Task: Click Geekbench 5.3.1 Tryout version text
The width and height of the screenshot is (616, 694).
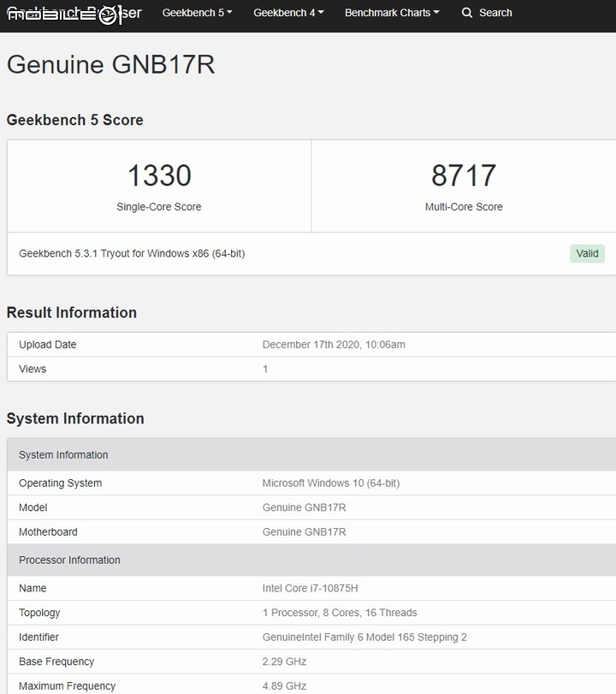Action: (x=132, y=253)
